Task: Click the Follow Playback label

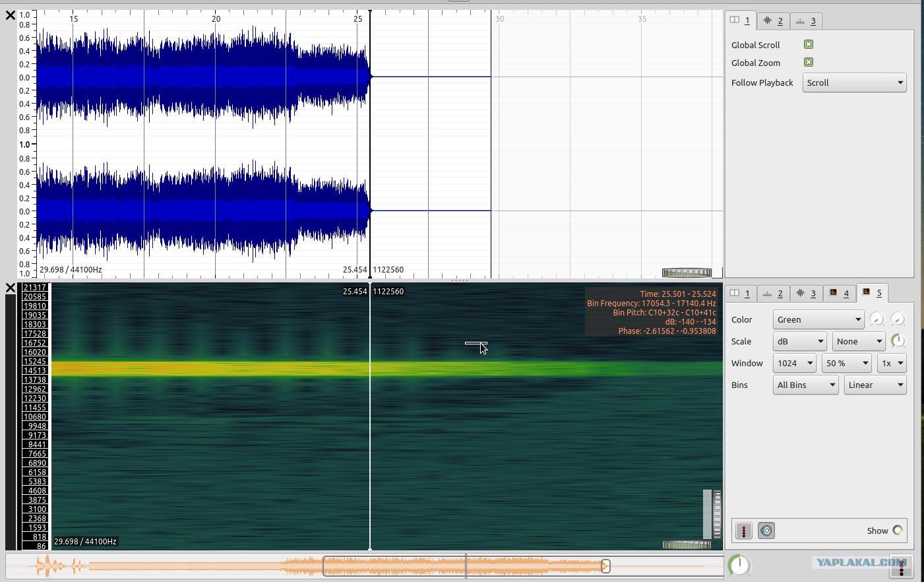Action: (x=762, y=82)
